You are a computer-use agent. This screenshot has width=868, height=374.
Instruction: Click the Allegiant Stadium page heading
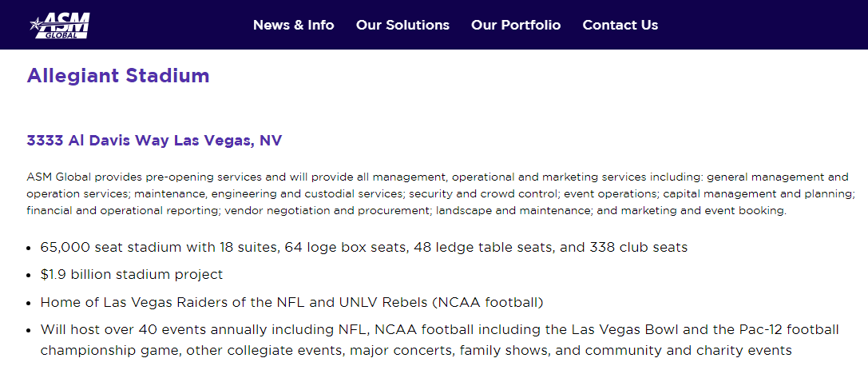[118, 76]
